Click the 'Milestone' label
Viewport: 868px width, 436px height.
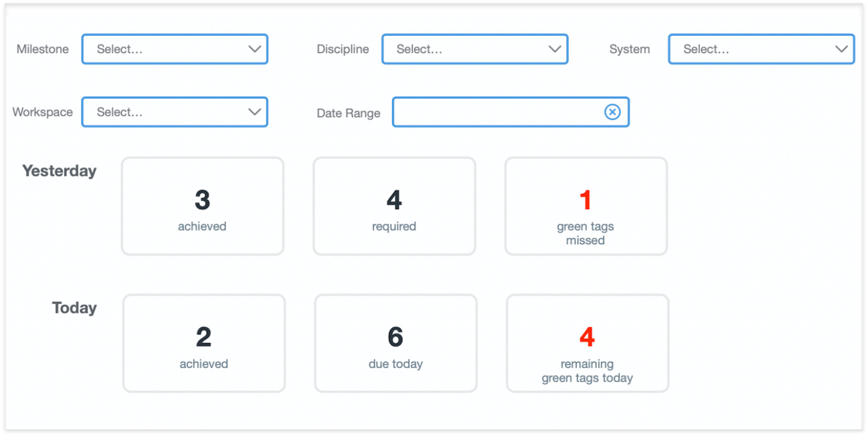tap(42, 49)
